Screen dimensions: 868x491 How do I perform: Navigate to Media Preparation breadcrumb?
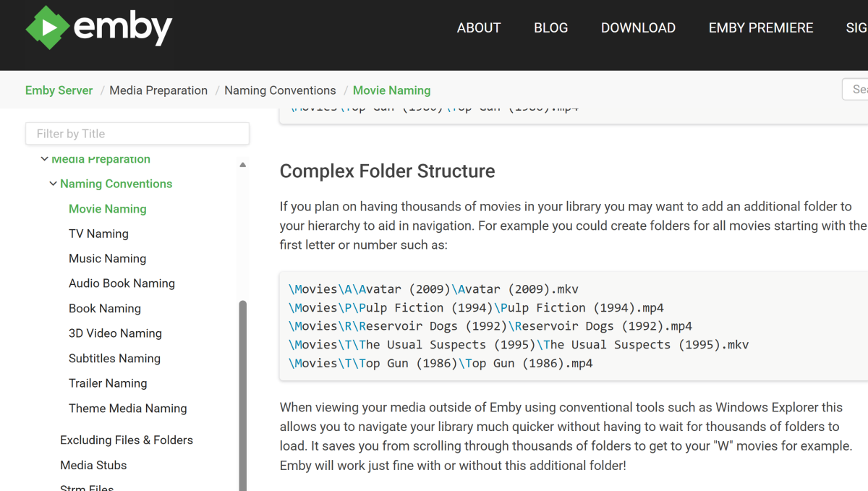click(158, 90)
